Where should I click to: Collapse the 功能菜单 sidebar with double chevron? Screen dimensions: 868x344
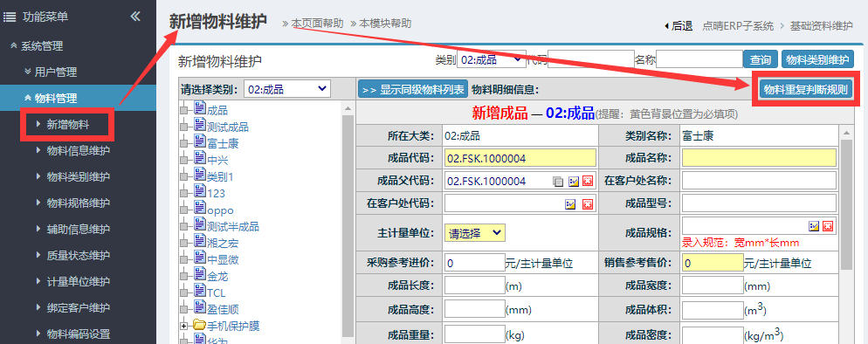[135, 17]
